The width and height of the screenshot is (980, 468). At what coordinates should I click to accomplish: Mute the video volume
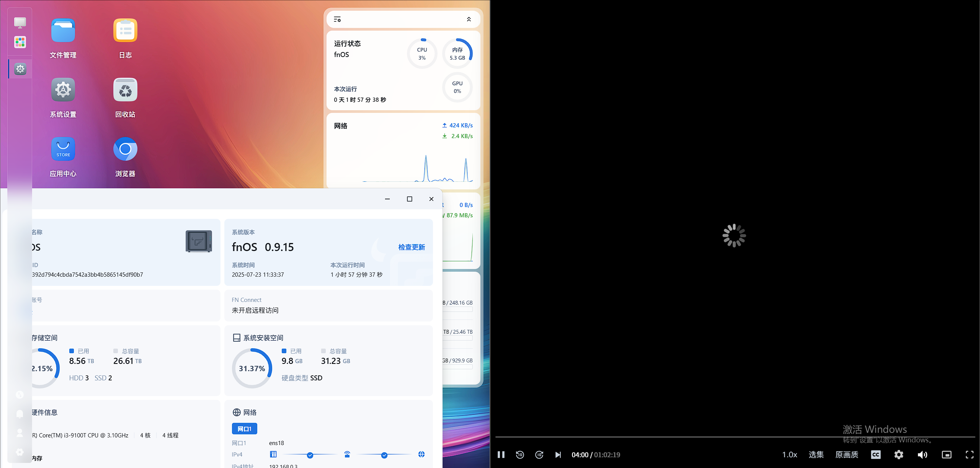pyautogui.click(x=923, y=455)
